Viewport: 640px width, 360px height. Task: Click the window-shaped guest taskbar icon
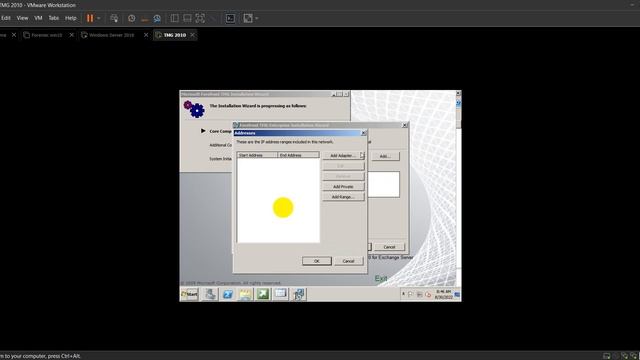tap(280, 294)
